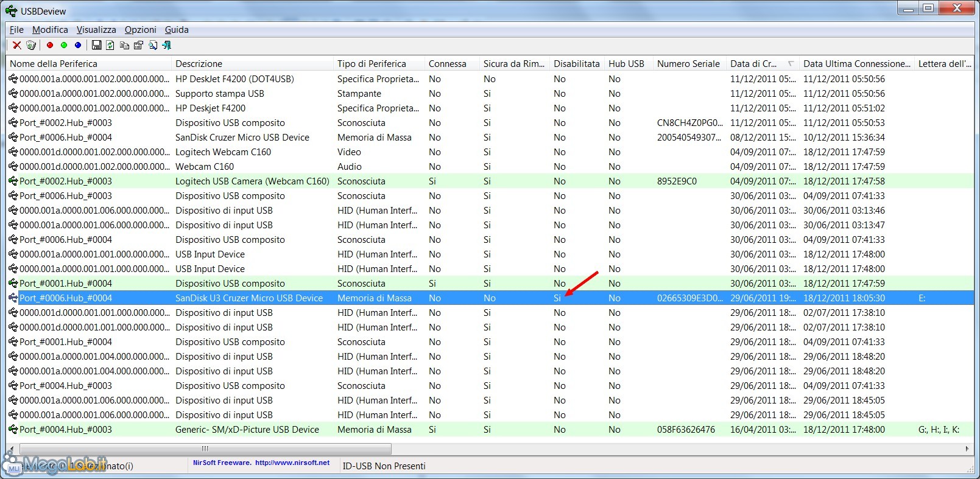Sort by Hub USB column header

(629, 63)
